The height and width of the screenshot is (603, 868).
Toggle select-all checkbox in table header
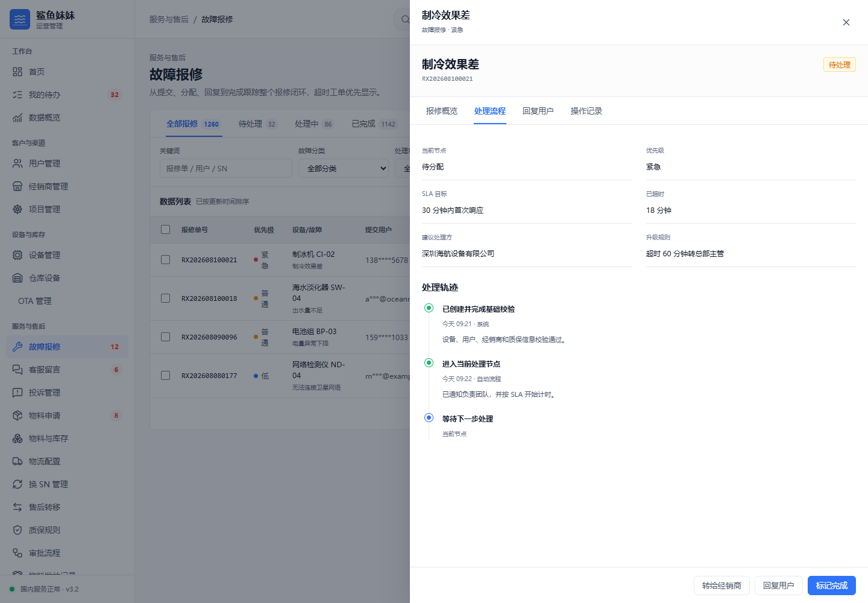pyautogui.click(x=166, y=229)
